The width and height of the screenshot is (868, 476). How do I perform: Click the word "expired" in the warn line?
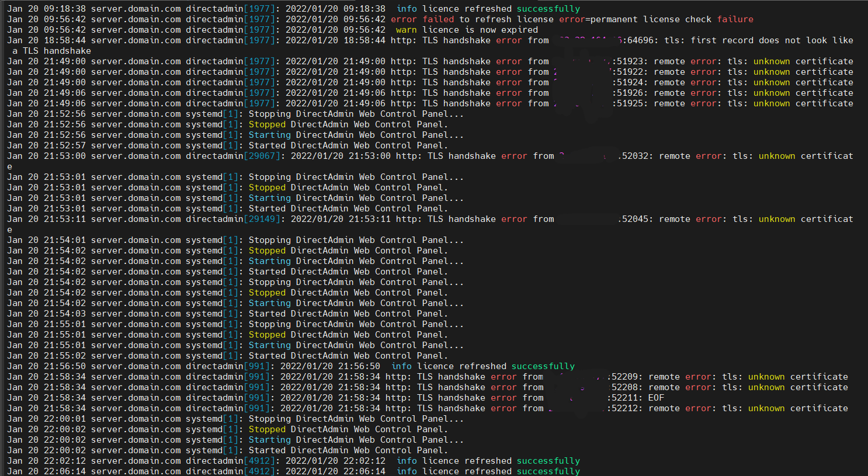[x=519, y=30]
